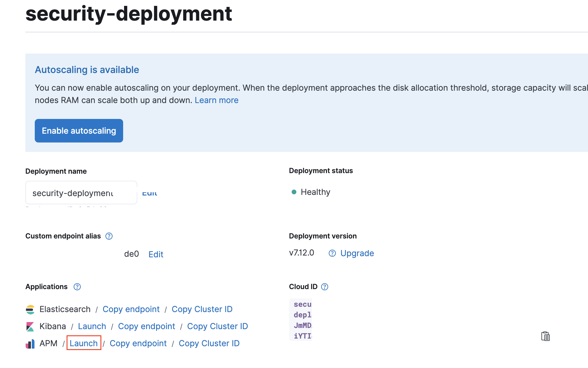The image size is (588, 368).
Task: Click Upgrade deployment version link
Action: [357, 253]
